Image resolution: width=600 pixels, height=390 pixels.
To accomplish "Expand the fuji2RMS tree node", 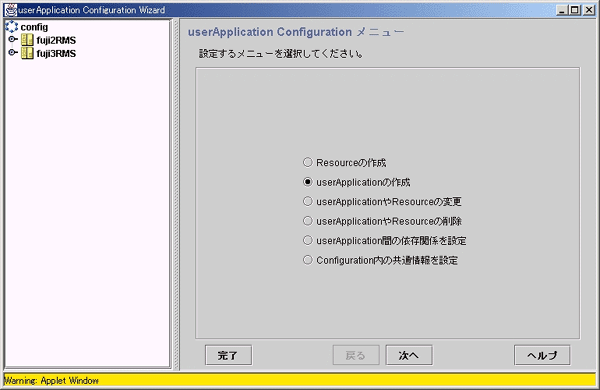I will (13, 39).
